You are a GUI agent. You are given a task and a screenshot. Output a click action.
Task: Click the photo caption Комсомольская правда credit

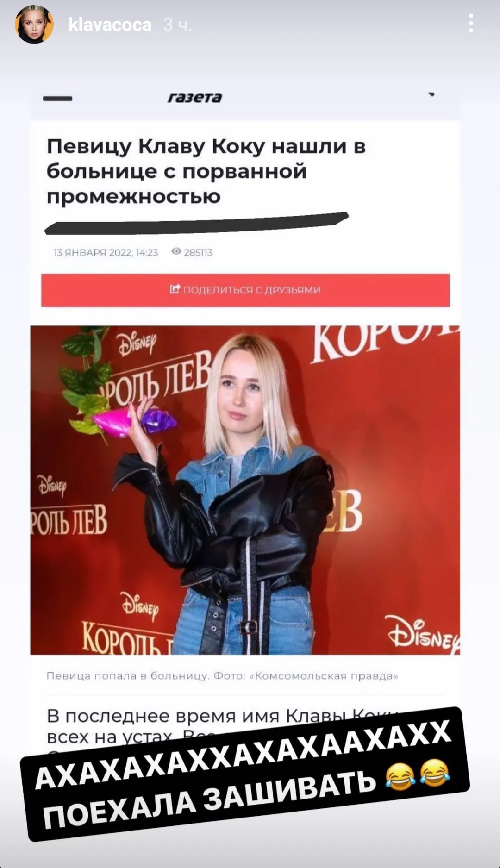tap(326, 676)
